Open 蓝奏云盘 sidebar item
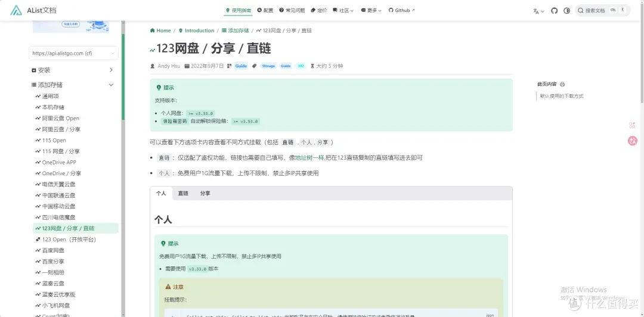644x317 pixels. pyautogui.click(x=76, y=283)
